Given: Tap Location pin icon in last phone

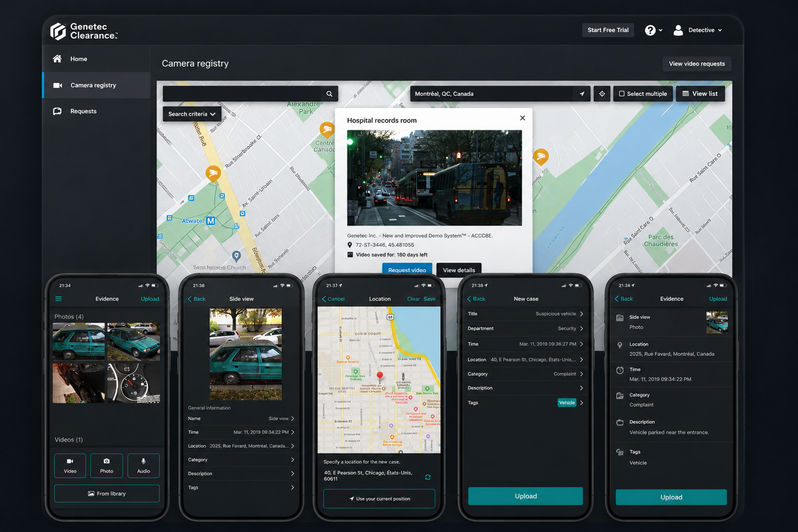Looking at the screenshot, I should (x=620, y=345).
